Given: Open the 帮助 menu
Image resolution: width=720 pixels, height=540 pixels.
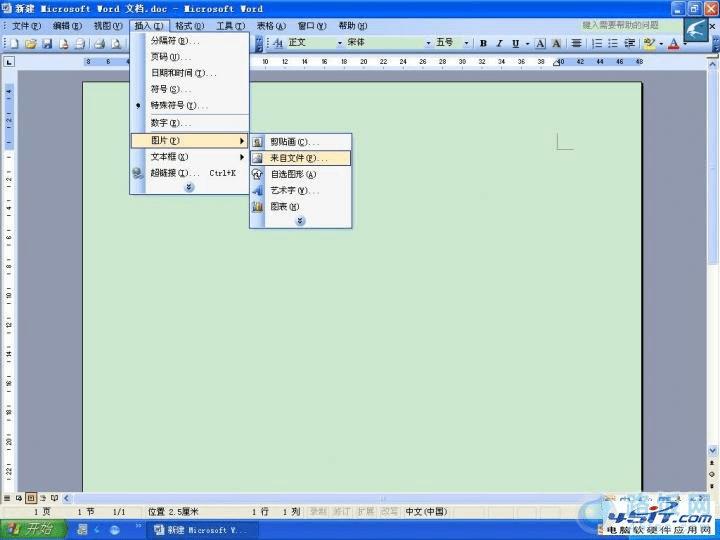Looking at the screenshot, I should coord(353,26).
